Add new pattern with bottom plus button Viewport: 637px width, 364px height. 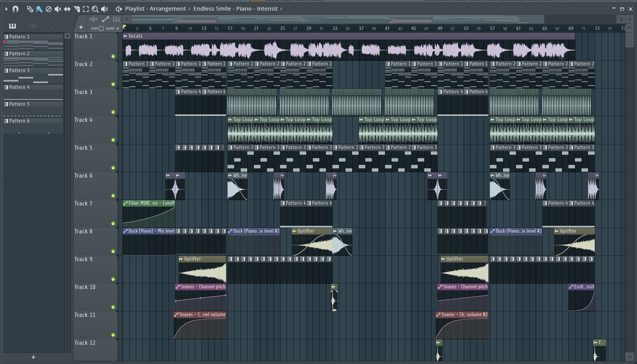[33, 357]
